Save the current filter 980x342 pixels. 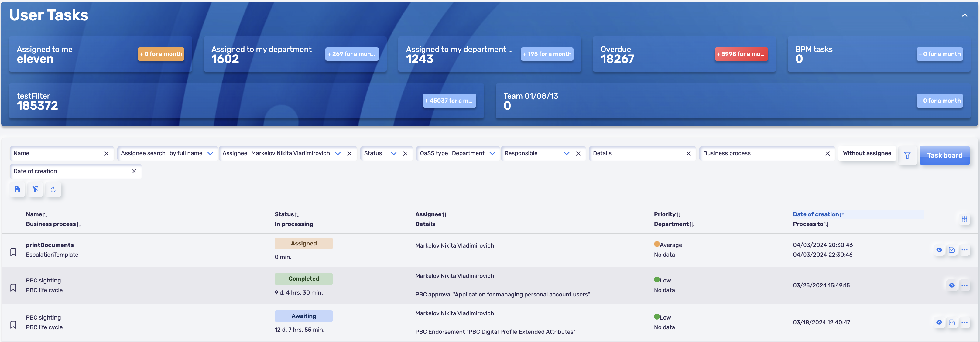pyautogui.click(x=17, y=190)
